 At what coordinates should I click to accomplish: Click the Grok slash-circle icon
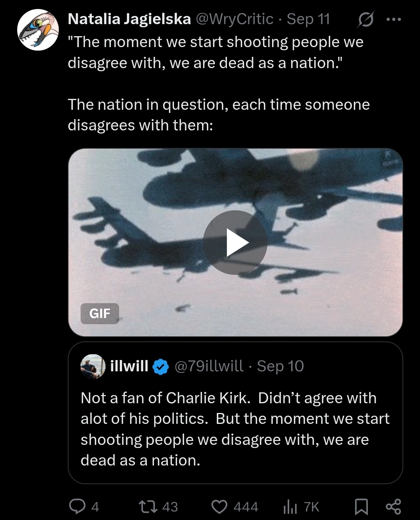[365, 19]
